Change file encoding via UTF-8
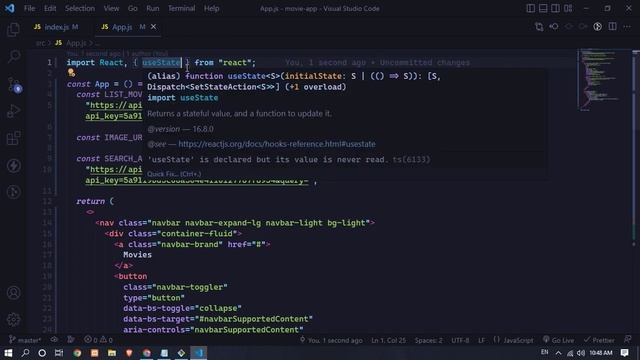The height and width of the screenshot is (360, 640). pyautogui.click(x=460, y=340)
